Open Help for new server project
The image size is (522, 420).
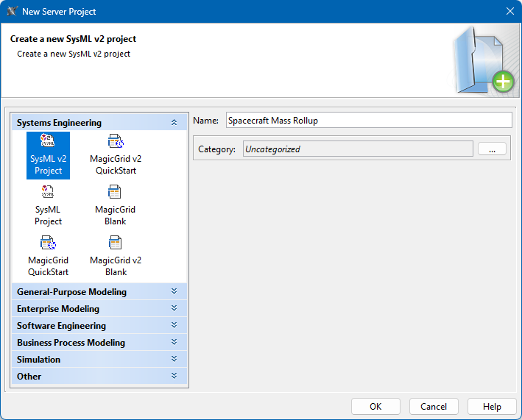point(492,407)
